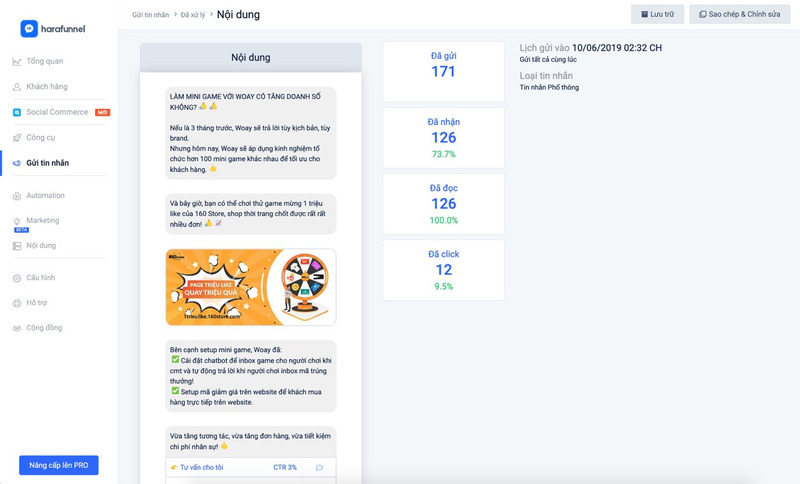
Task: Navigate to Gửi tin nhắn breadcrumb
Action: [x=151, y=15]
